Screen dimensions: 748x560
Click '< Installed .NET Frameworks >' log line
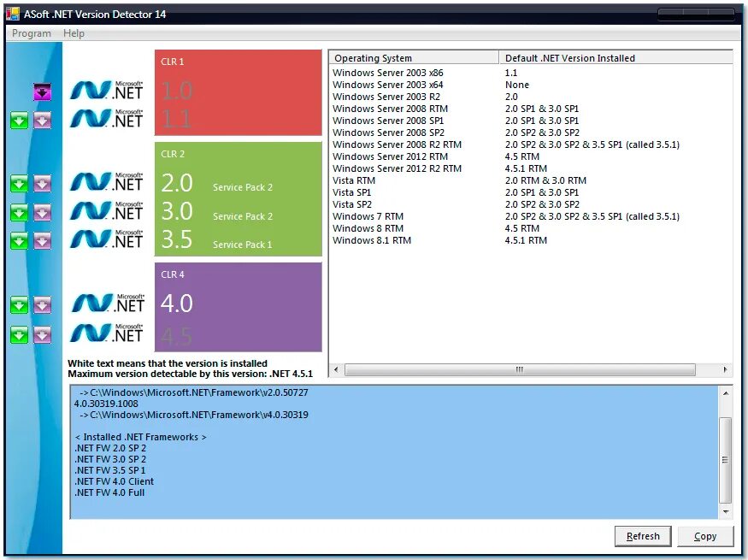tap(141, 438)
